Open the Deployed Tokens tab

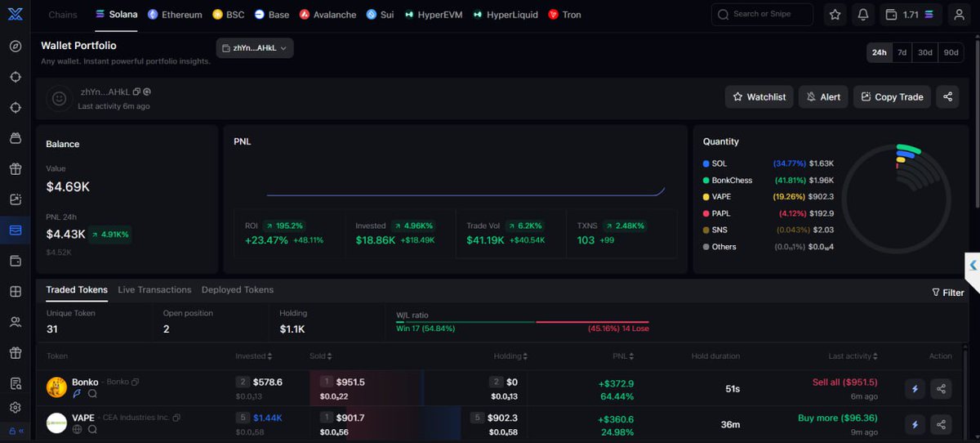pyautogui.click(x=238, y=290)
